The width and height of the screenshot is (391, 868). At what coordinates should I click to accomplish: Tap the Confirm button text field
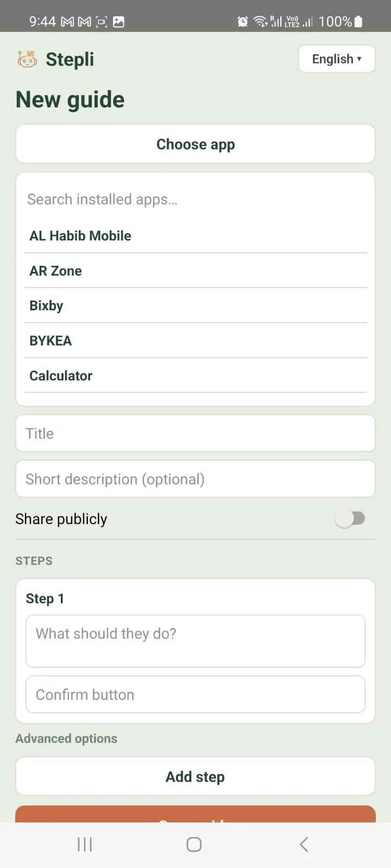(x=195, y=694)
